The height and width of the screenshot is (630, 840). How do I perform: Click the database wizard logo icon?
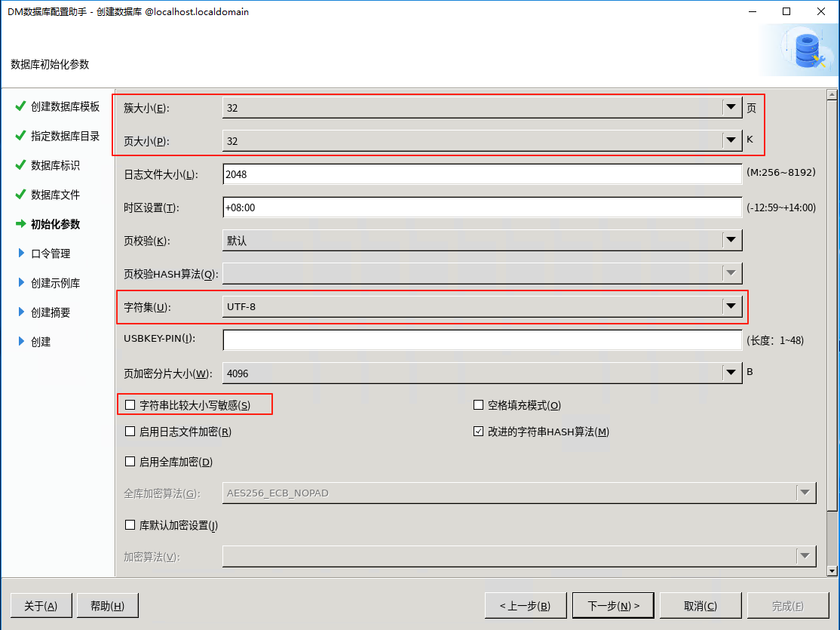808,50
